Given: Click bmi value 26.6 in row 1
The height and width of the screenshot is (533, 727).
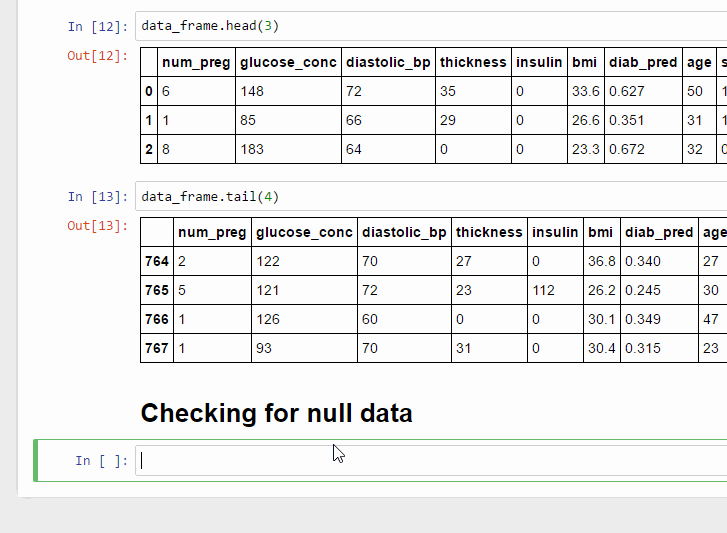Looking at the screenshot, I should coord(586,121).
